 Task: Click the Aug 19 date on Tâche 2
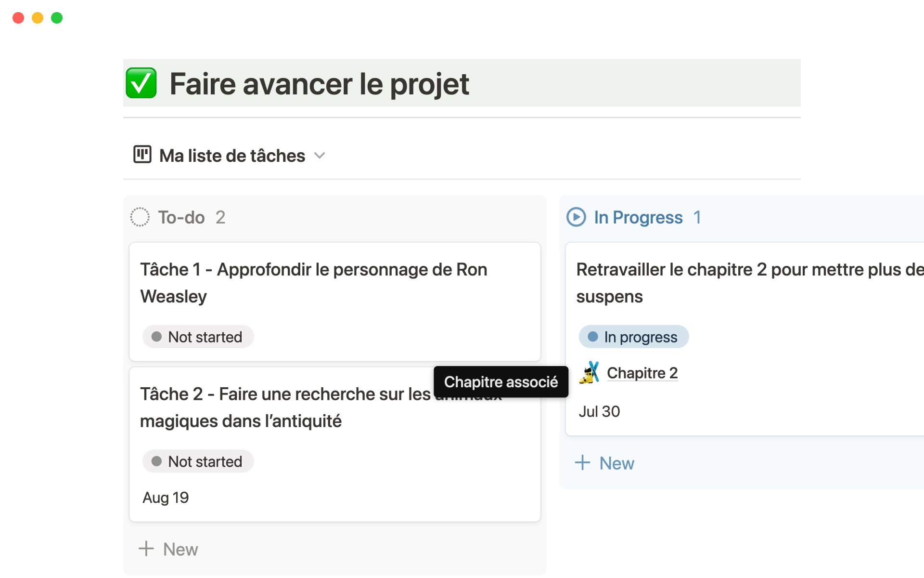pyautogui.click(x=166, y=498)
